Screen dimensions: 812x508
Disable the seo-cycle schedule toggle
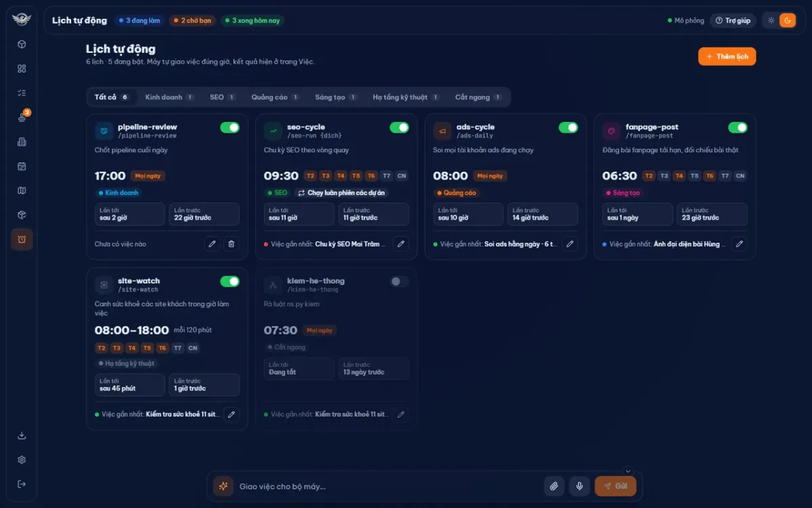pos(399,127)
